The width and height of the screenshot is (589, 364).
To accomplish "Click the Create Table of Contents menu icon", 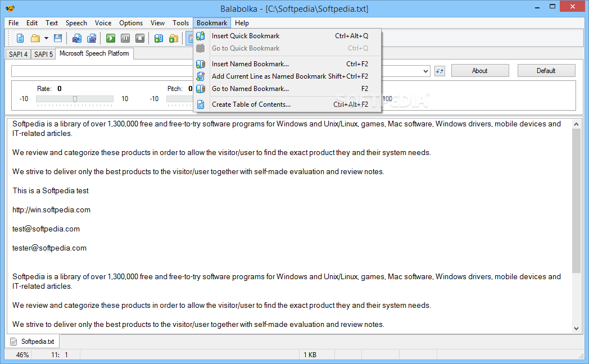I will click(x=201, y=104).
